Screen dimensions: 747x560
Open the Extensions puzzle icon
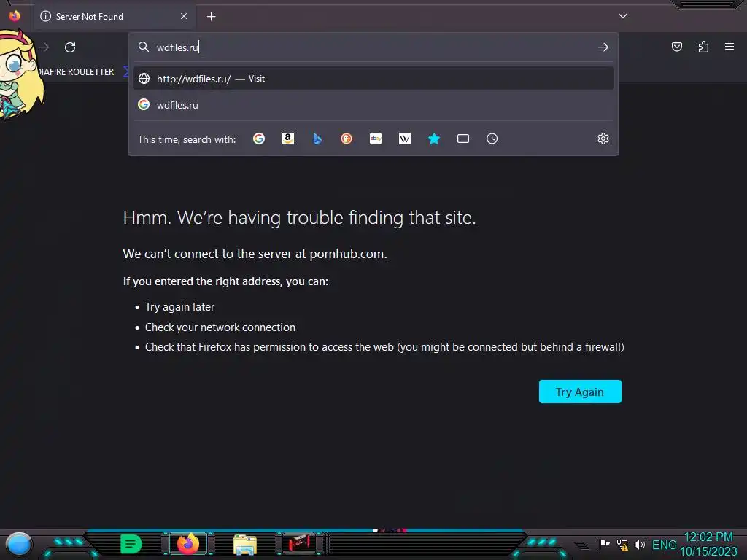pos(703,47)
